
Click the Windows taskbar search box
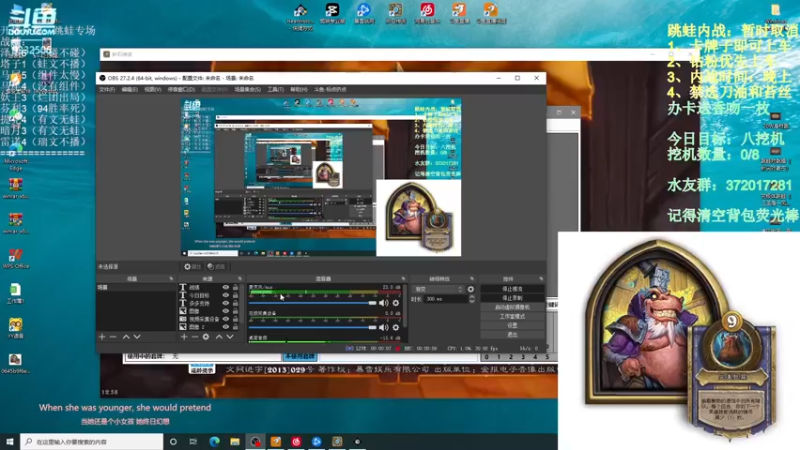pyautogui.click(x=92, y=441)
